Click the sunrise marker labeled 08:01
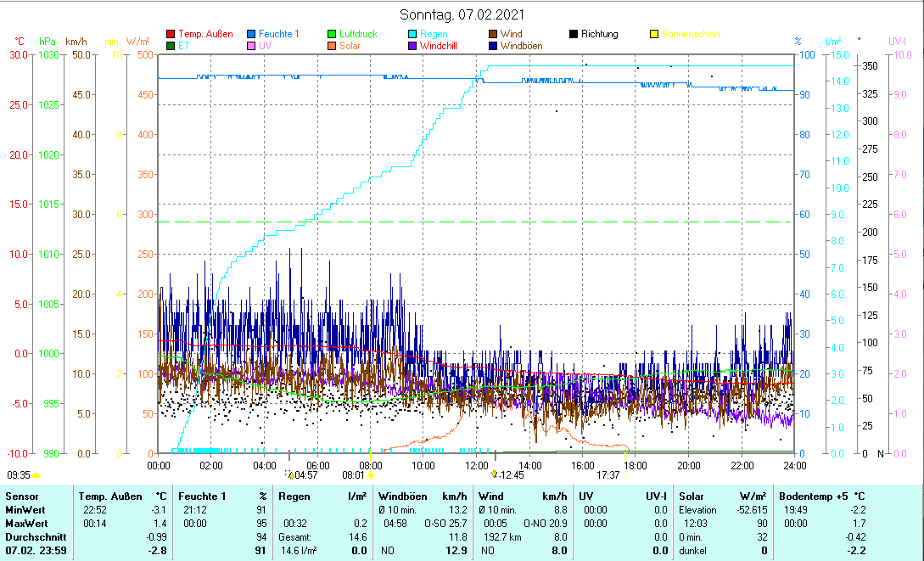 click(x=371, y=475)
